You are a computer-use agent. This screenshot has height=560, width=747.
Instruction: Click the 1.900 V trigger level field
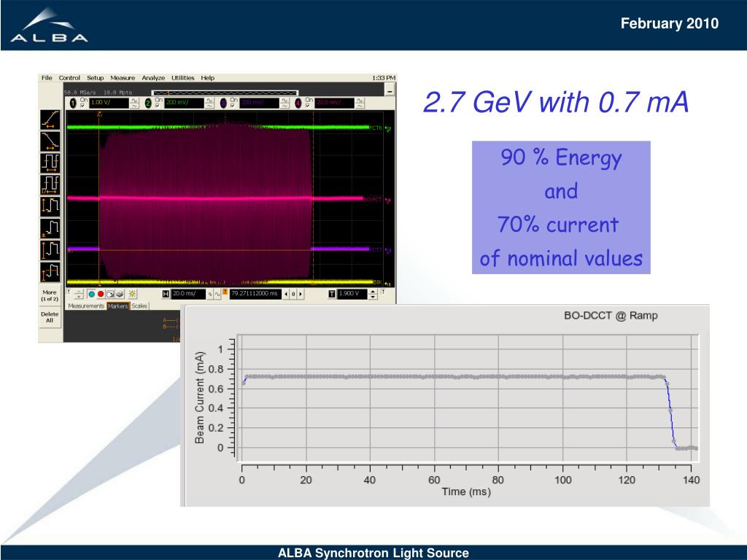coord(352,295)
